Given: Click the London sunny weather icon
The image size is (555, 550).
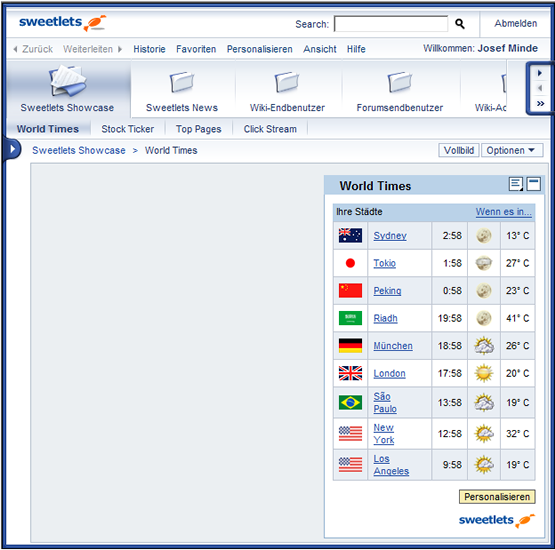Looking at the screenshot, I should point(484,373).
